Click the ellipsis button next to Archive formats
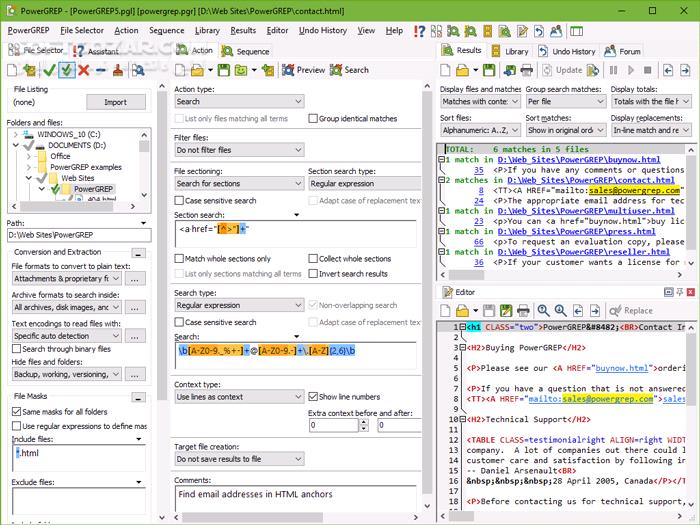Image resolution: width=700 pixels, height=525 pixels. (x=135, y=307)
